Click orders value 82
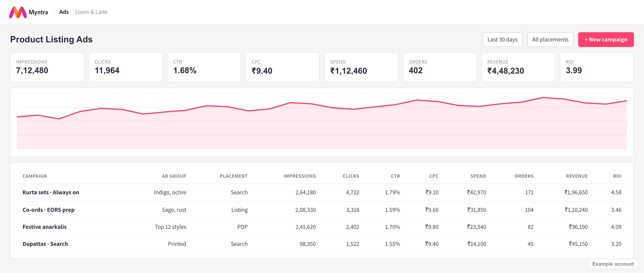Viewport: 644px width, 273px height. pyautogui.click(x=531, y=227)
